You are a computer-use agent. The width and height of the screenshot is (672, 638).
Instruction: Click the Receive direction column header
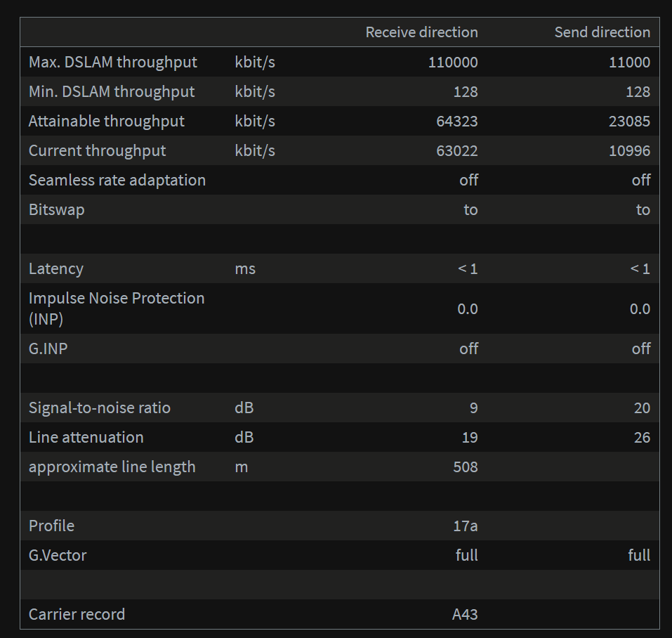[x=421, y=32]
